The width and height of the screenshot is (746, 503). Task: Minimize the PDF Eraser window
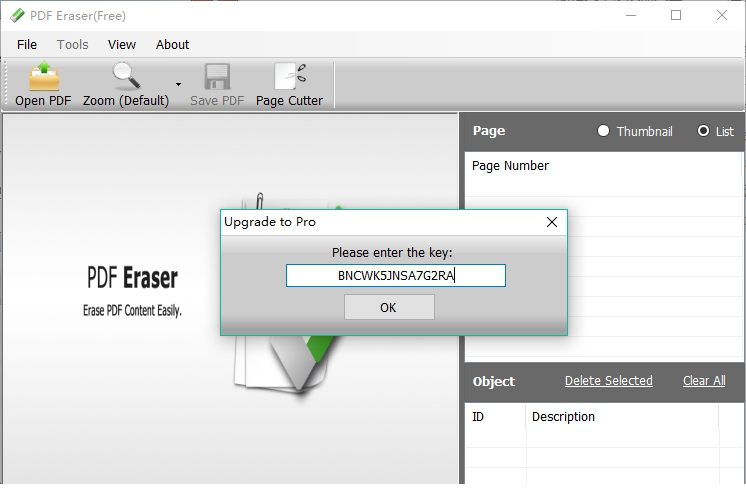[631, 15]
